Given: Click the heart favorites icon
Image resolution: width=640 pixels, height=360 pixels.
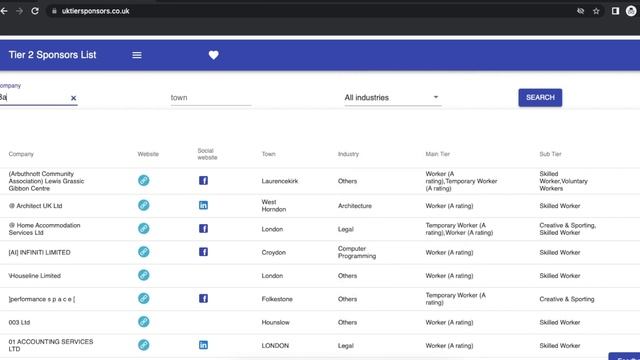Looking at the screenshot, I should click(x=213, y=55).
